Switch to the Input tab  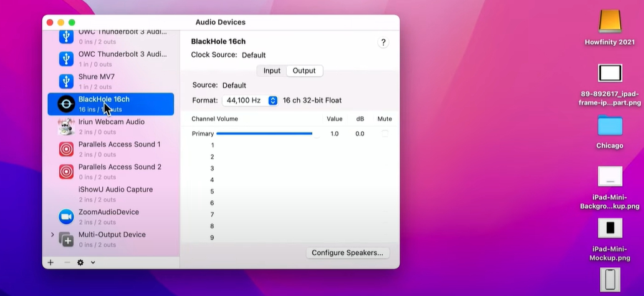271,71
